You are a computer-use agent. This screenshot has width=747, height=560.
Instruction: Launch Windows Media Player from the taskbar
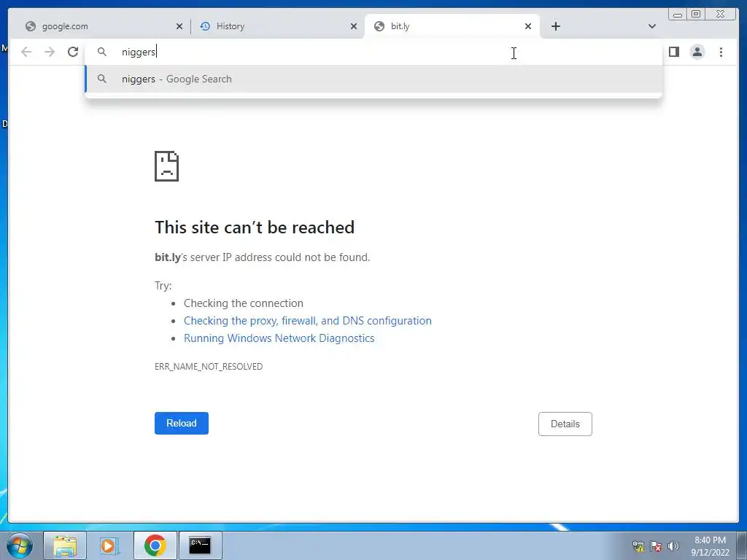[x=109, y=545]
